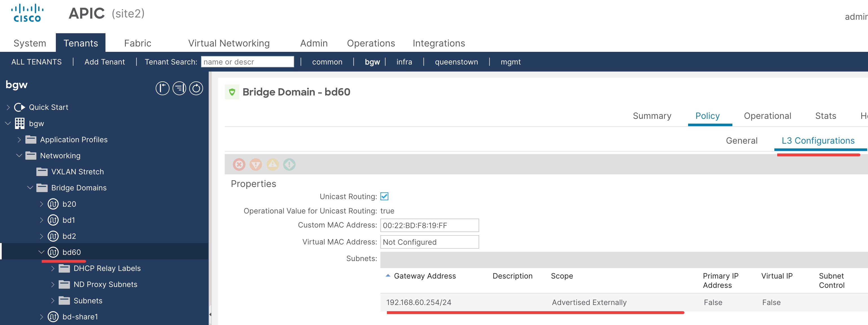Expand the bd2 chevron
The width and height of the screenshot is (868, 325).
point(41,236)
